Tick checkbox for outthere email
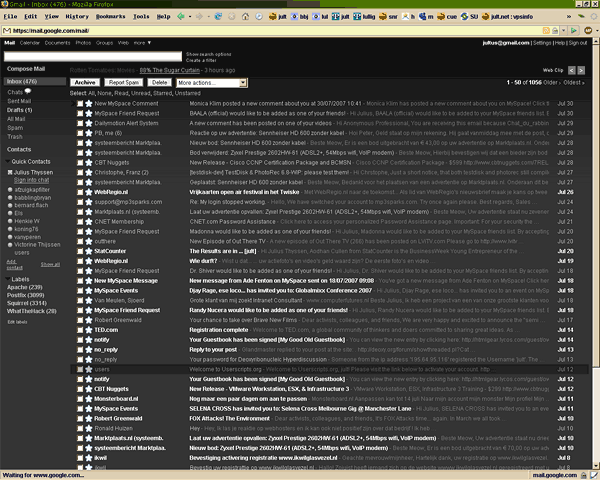Screen dimensions: 600x480 [x=80, y=242]
